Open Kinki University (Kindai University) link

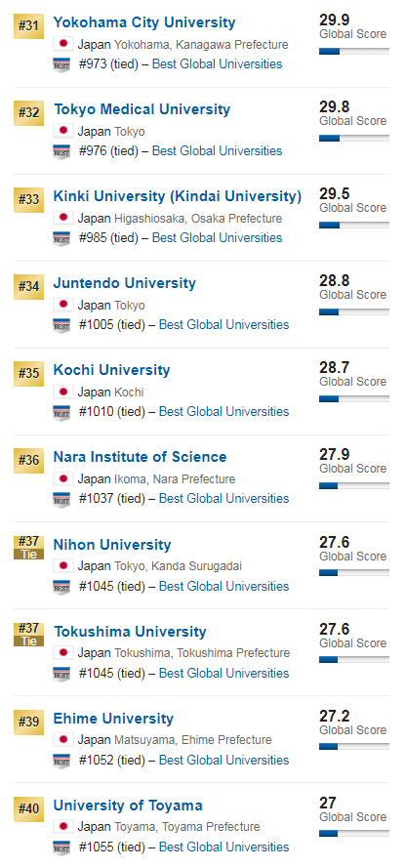[x=178, y=196]
